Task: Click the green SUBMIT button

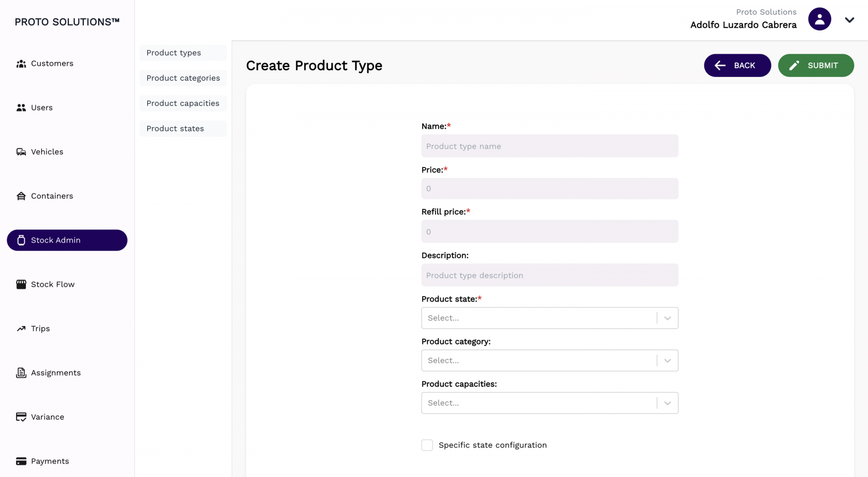Action: pyautogui.click(x=816, y=66)
